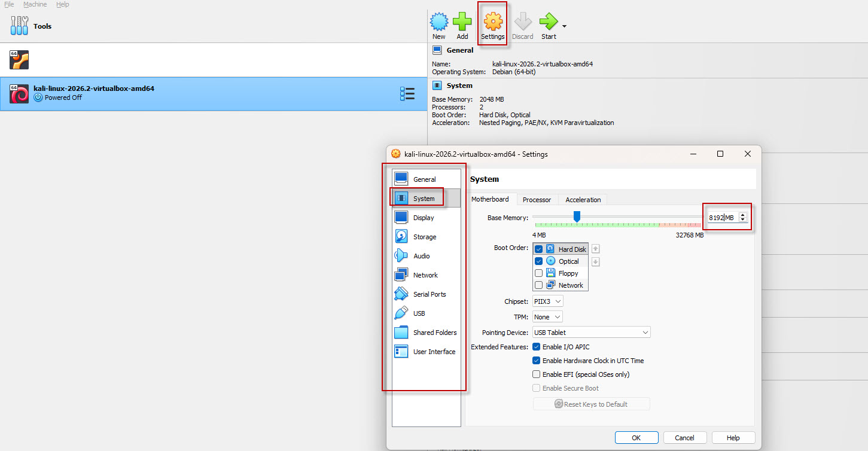Click the green Start arrow icon

[x=548, y=22]
